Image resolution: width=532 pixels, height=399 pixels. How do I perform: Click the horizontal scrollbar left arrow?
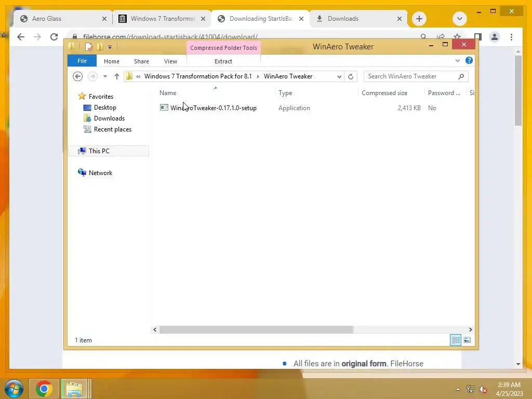(x=155, y=329)
